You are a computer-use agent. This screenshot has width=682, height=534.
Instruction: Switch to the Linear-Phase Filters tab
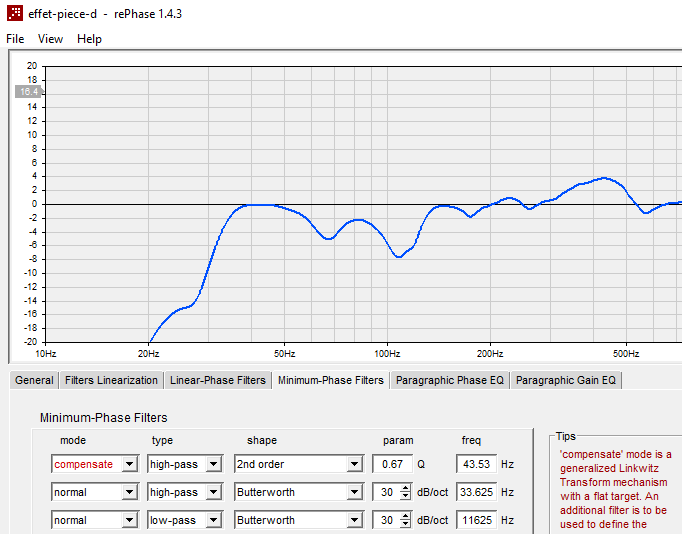pos(217,380)
